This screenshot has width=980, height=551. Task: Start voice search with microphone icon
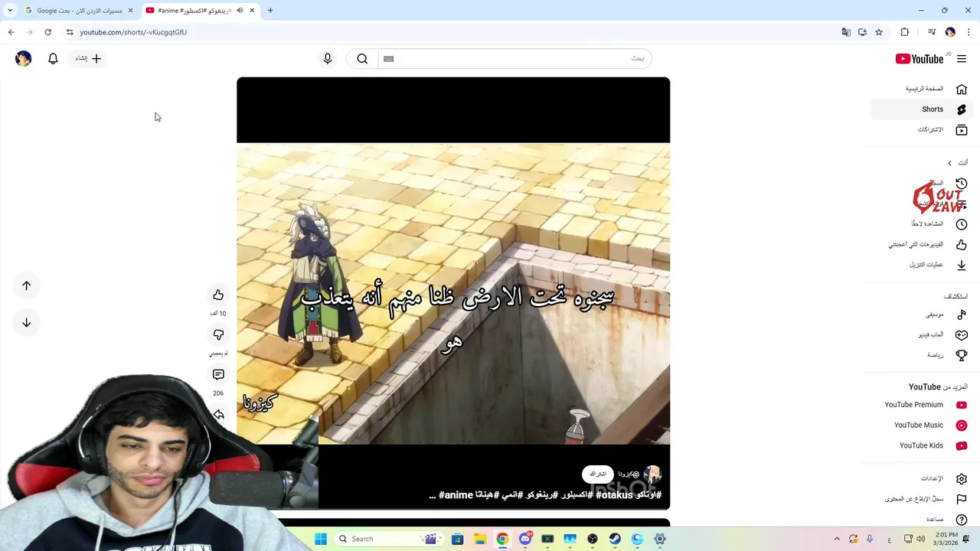pyautogui.click(x=328, y=58)
